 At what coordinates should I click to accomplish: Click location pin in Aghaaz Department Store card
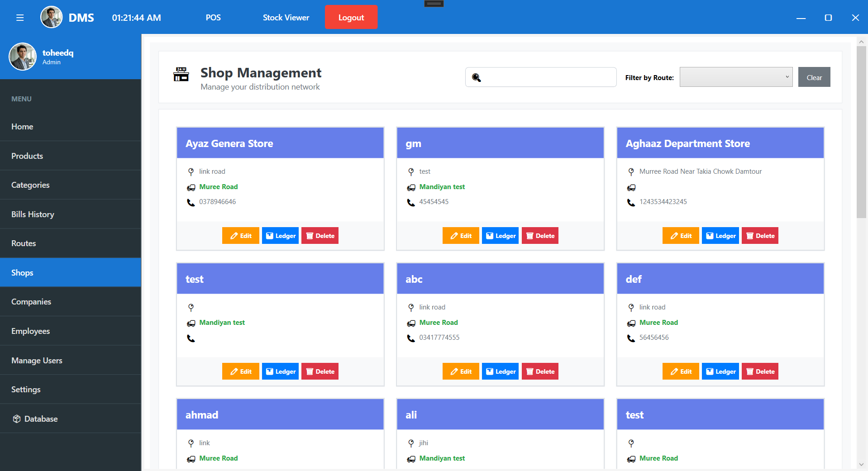[x=631, y=172]
